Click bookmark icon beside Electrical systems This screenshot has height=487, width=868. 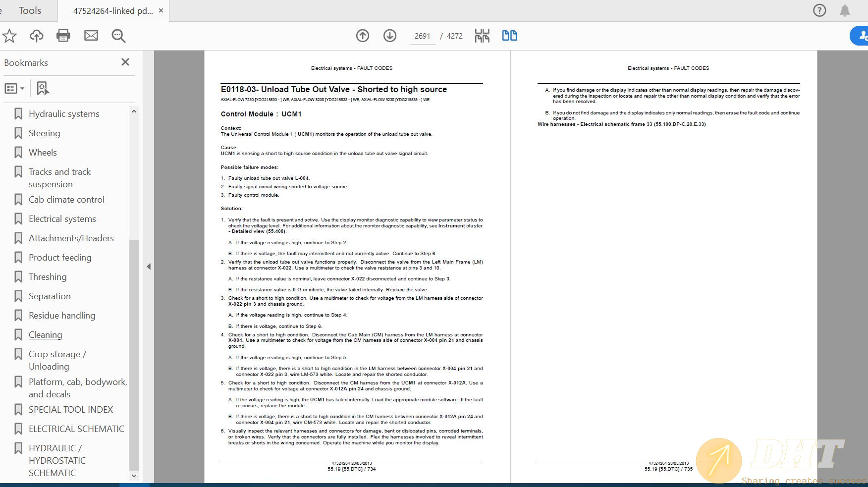click(x=18, y=219)
